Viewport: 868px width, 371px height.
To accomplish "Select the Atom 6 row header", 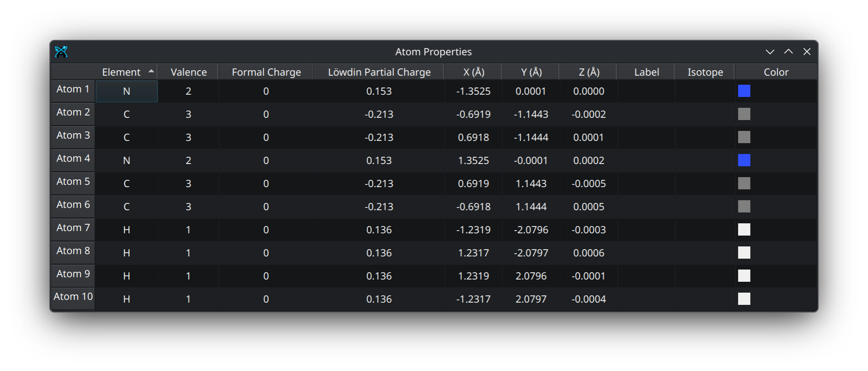I will 73,207.
